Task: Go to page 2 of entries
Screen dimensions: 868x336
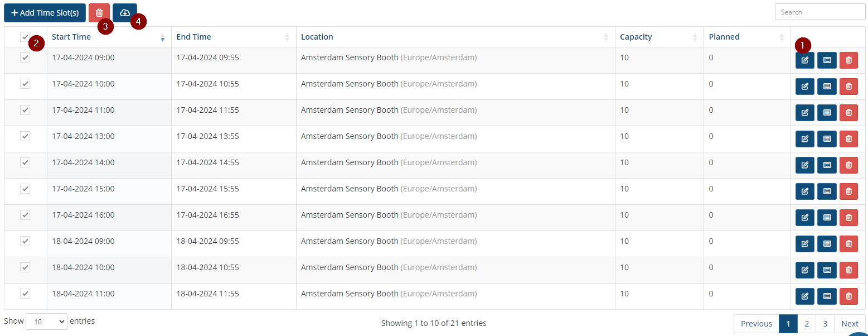Action: 806,324
